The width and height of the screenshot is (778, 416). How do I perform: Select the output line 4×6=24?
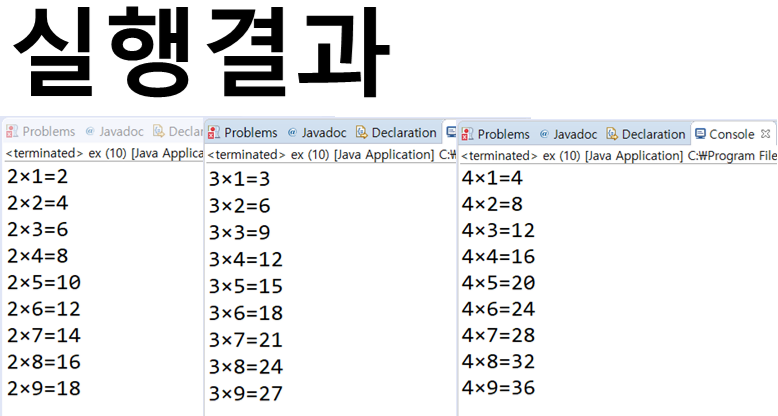click(498, 309)
